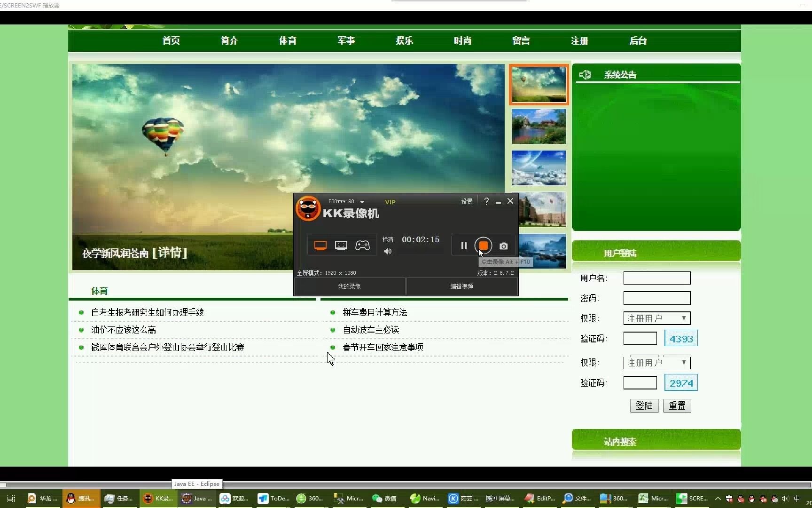
Task: Open the 体育 navigation item
Action: 288,41
